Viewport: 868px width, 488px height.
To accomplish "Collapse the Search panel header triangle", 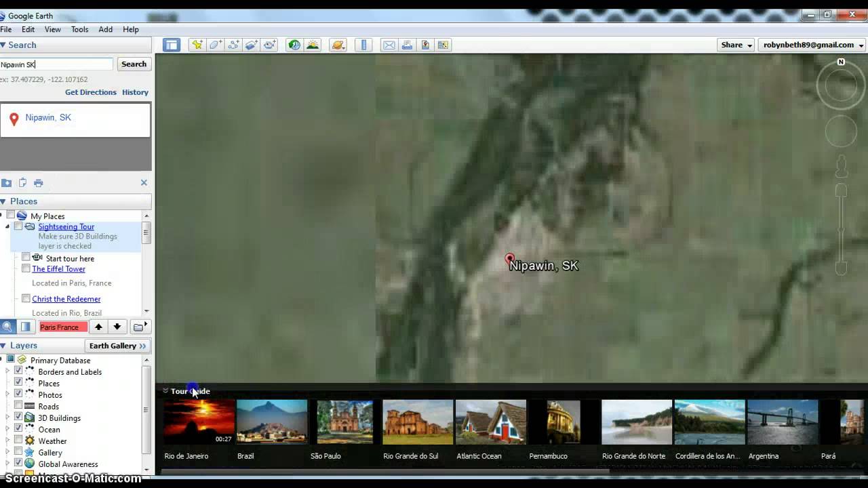I will coord(3,45).
